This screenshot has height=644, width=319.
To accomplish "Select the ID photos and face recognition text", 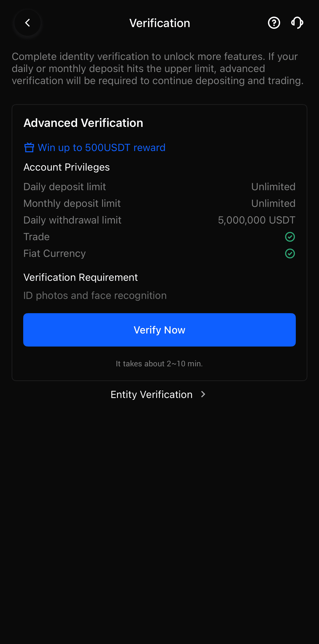I will click(95, 296).
